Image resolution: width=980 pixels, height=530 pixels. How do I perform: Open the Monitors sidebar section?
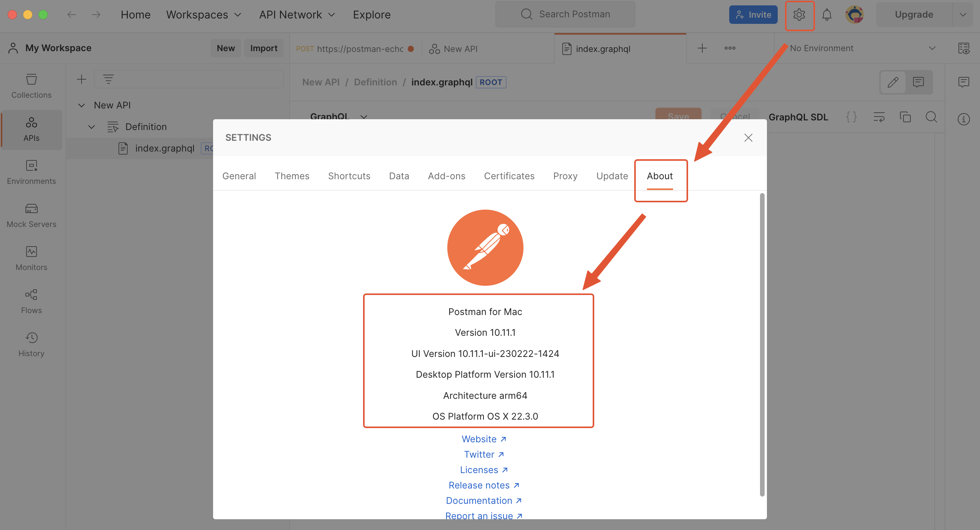click(31, 258)
